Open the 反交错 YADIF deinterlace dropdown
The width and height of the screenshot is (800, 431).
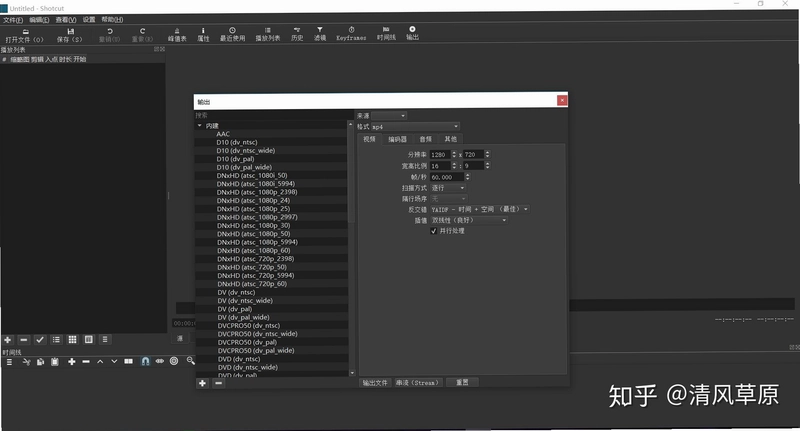click(x=480, y=209)
